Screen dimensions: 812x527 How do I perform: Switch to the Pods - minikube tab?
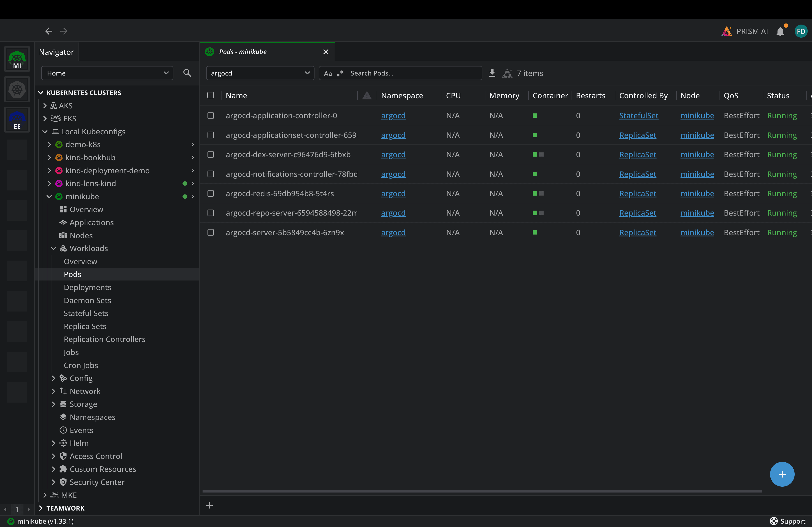tap(242, 52)
